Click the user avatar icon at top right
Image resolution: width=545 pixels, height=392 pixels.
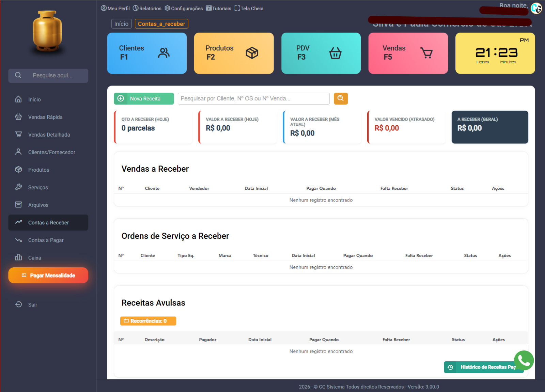(536, 8)
